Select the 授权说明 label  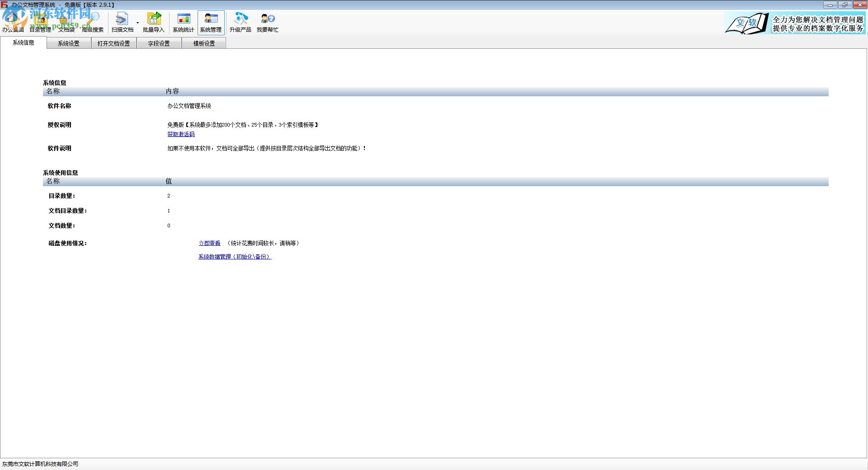(x=60, y=125)
